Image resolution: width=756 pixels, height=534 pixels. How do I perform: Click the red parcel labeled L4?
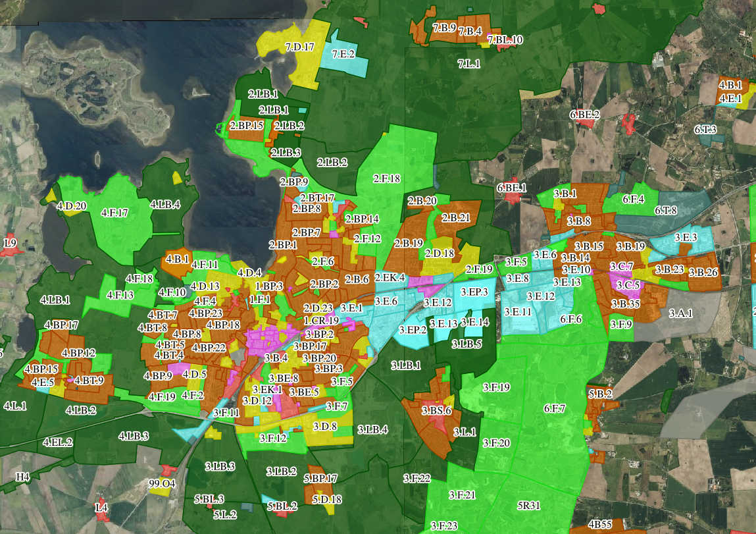pos(101,508)
